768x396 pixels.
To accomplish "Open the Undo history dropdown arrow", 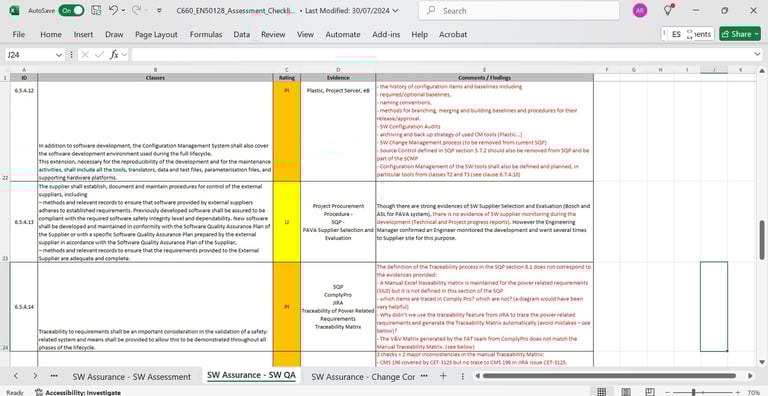I will tap(123, 10).
